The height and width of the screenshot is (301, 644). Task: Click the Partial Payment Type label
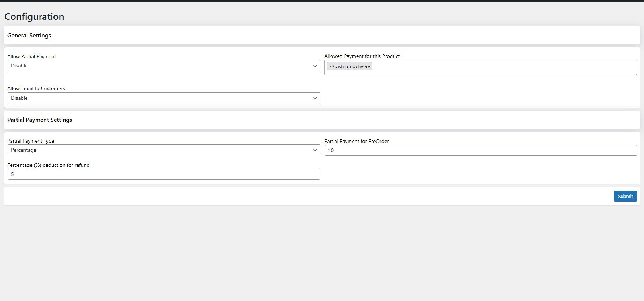(31, 141)
